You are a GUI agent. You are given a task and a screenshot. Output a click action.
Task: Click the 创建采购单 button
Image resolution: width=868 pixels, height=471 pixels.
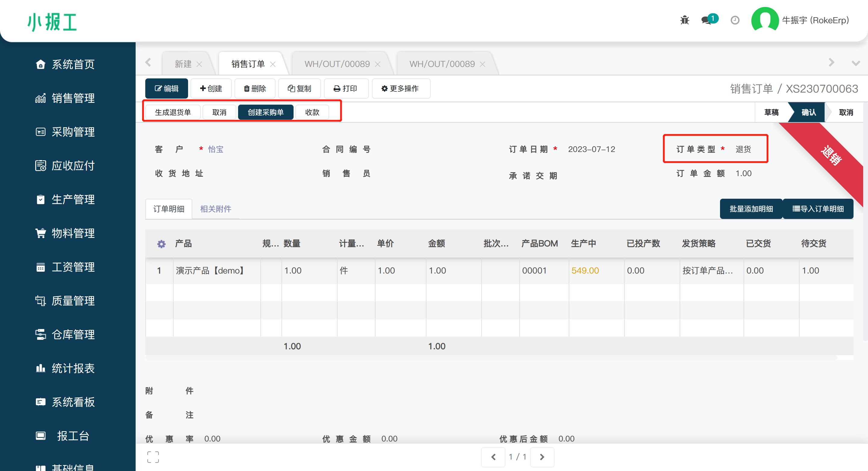[x=266, y=112]
